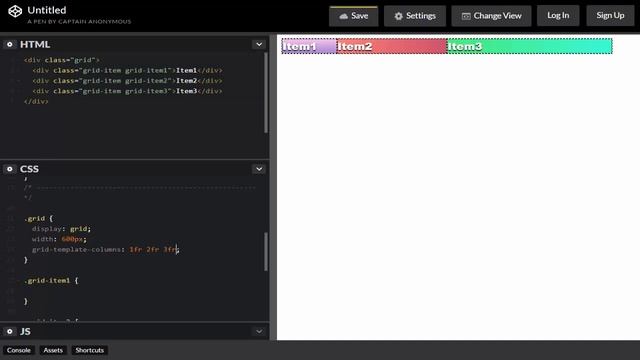Open the HTML editor settings gear
This screenshot has width=640, height=360.
pos(10,44)
